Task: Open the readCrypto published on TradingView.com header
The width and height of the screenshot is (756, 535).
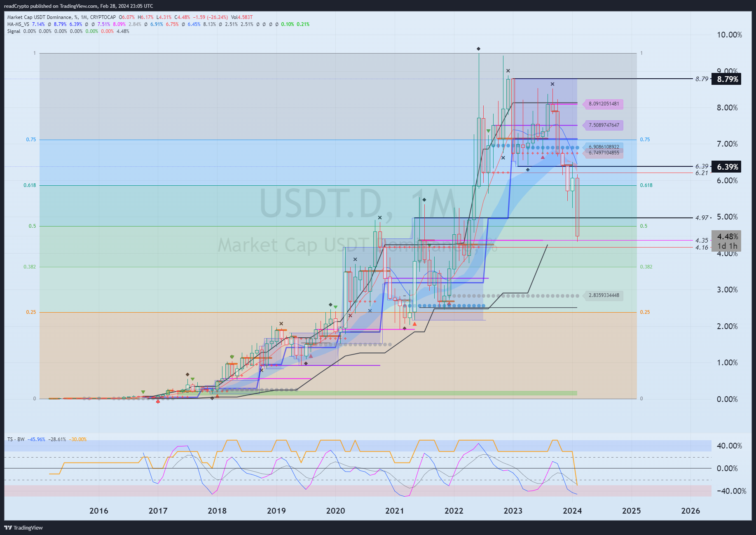Action: pyautogui.click(x=78, y=6)
